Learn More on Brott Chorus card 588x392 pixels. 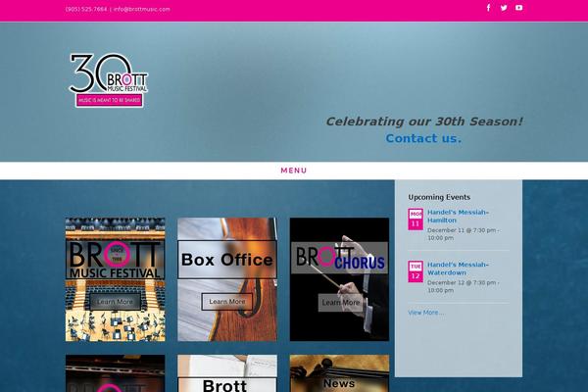coord(340,303)
